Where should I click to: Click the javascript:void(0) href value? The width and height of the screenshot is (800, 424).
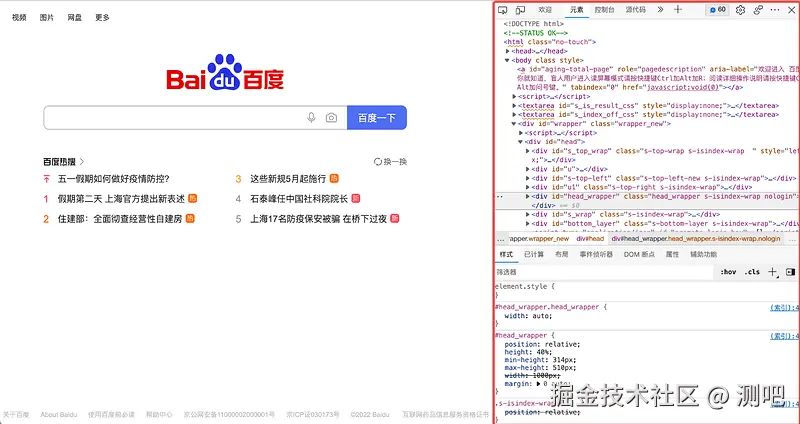click(682, 88)
